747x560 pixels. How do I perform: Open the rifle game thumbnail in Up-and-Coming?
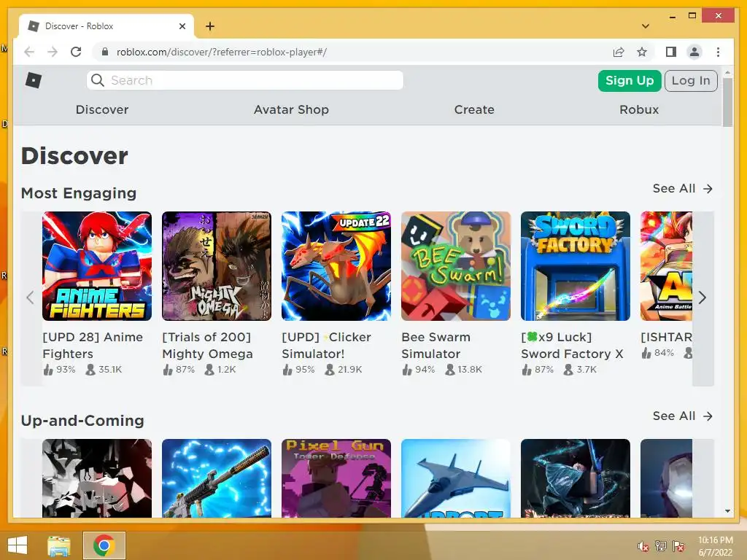[x=217, y=478]
